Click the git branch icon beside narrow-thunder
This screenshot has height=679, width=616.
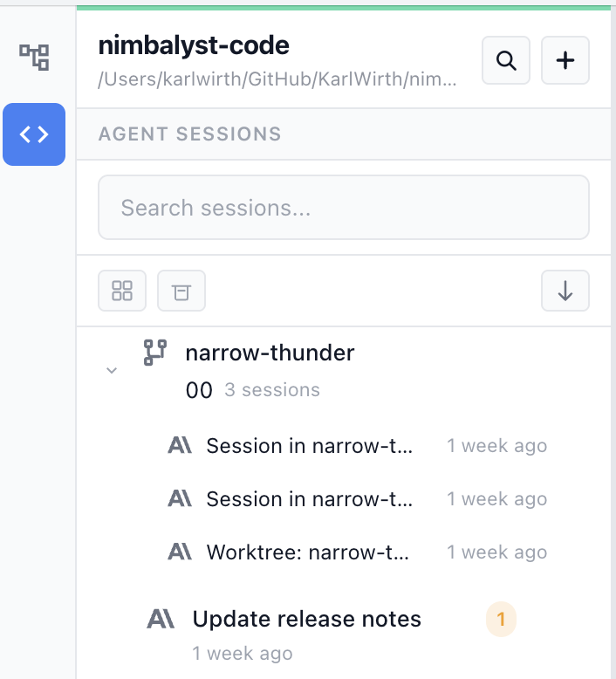(155, 353)
